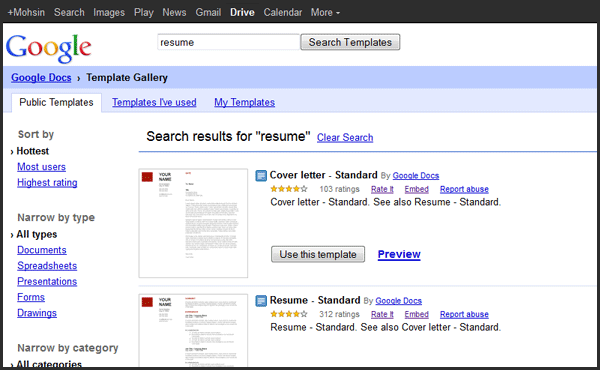
Task: Open Play in the top bar
Action: pos(143,13)
